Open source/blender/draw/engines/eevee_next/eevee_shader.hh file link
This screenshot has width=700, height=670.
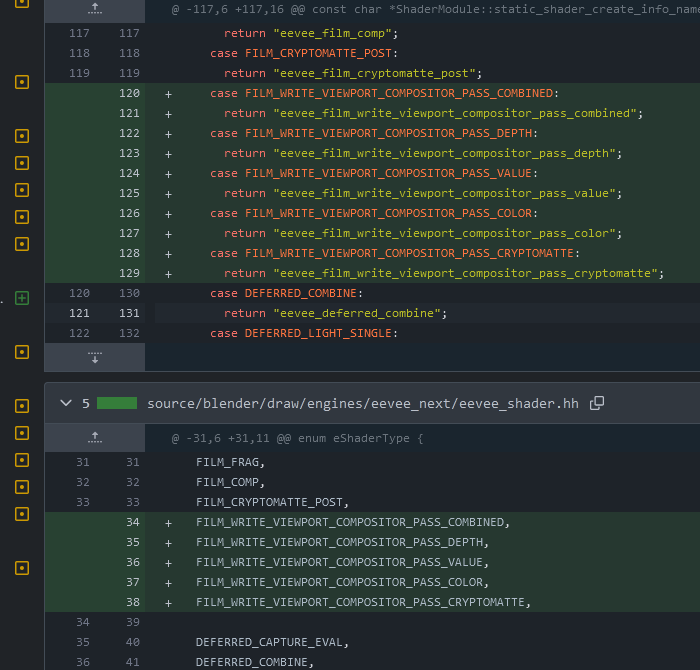tap(362, 404)
